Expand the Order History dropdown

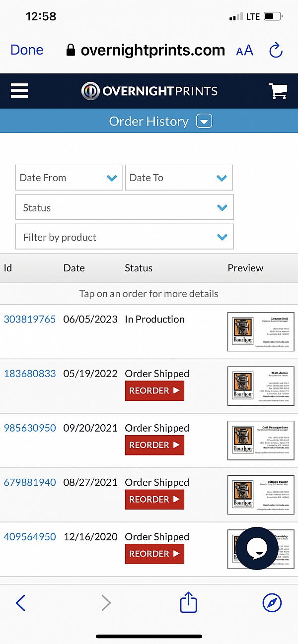(x=204, y=122)
